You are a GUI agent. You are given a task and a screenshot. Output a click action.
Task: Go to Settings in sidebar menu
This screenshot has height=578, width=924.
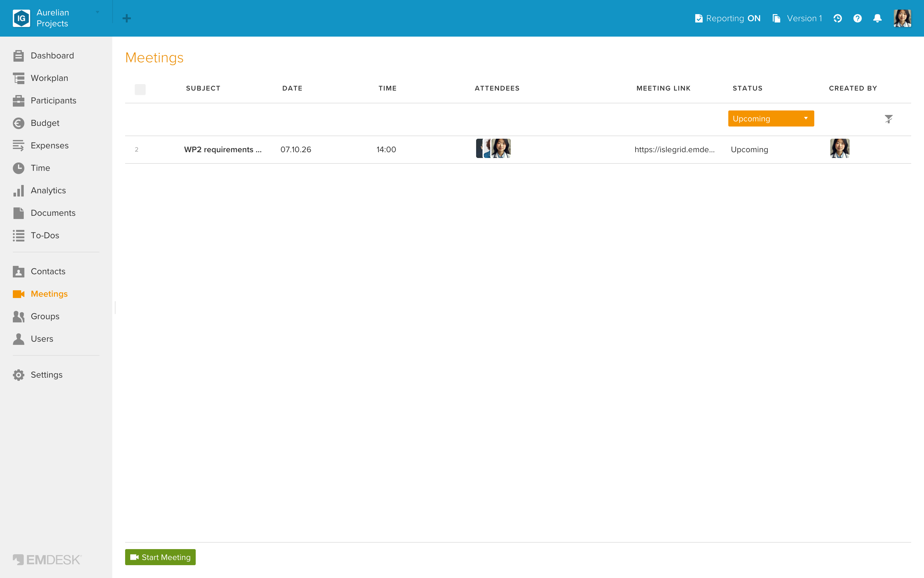(x=47, y=375)
